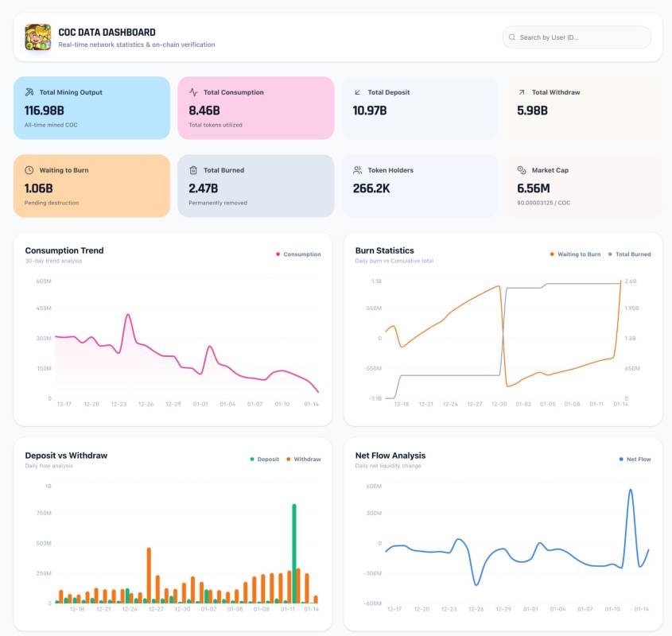Click the people icon on Token Holders
672x636 pixels.
click(358, 170)
